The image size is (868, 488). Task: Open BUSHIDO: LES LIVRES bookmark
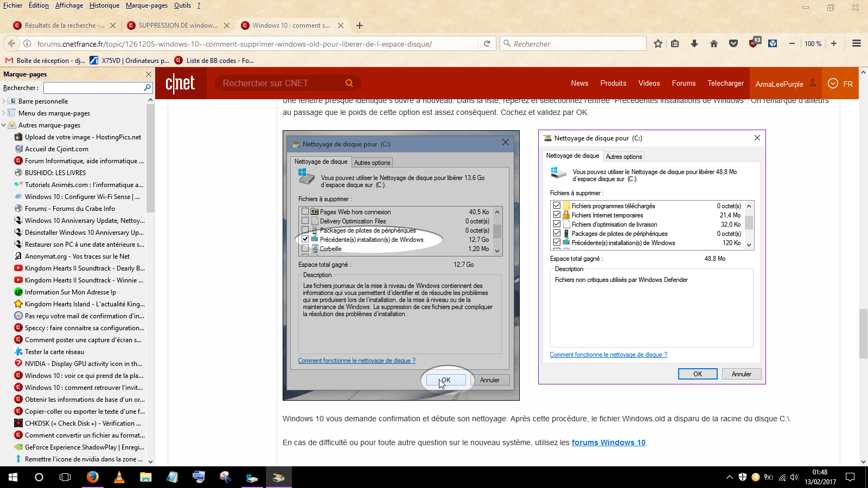point(50,173)
